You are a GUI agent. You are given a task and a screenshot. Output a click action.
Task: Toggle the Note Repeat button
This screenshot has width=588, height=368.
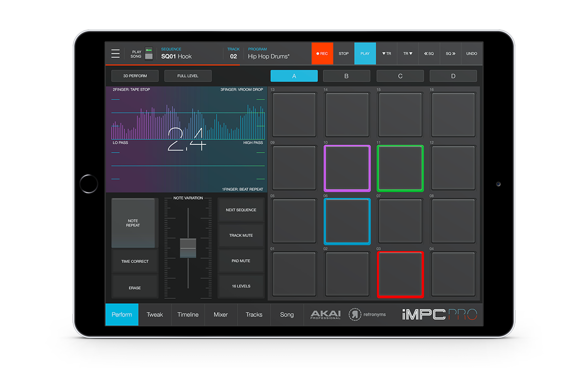click(x=133, y=223)
